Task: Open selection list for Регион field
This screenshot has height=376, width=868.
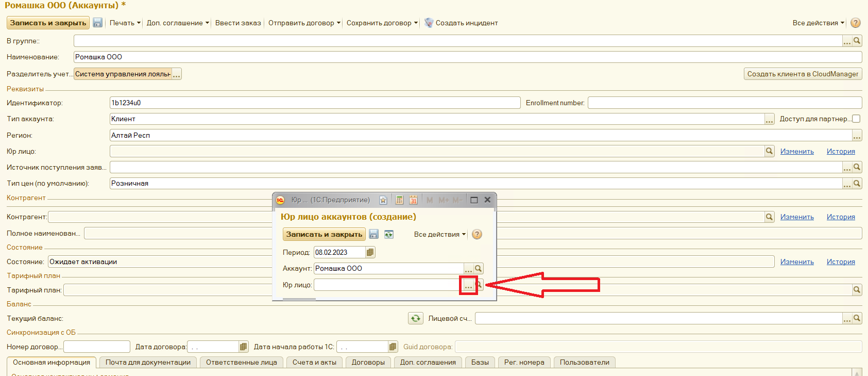Action: [857, 135]
